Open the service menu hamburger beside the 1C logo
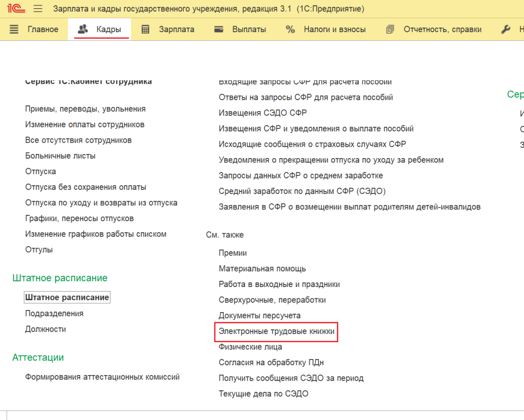524x420 pixels. coord(37,9)
